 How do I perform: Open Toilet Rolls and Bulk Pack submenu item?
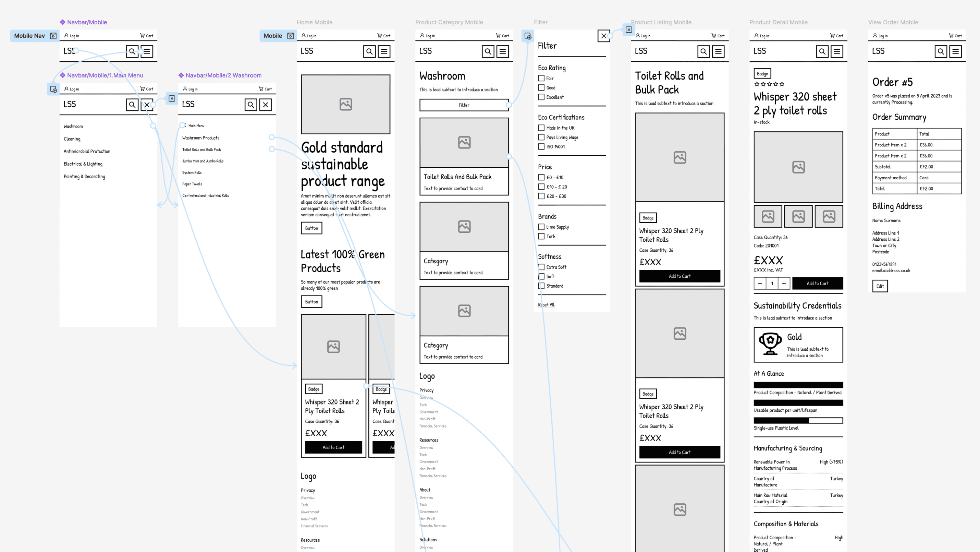click(x=201, y=149)
